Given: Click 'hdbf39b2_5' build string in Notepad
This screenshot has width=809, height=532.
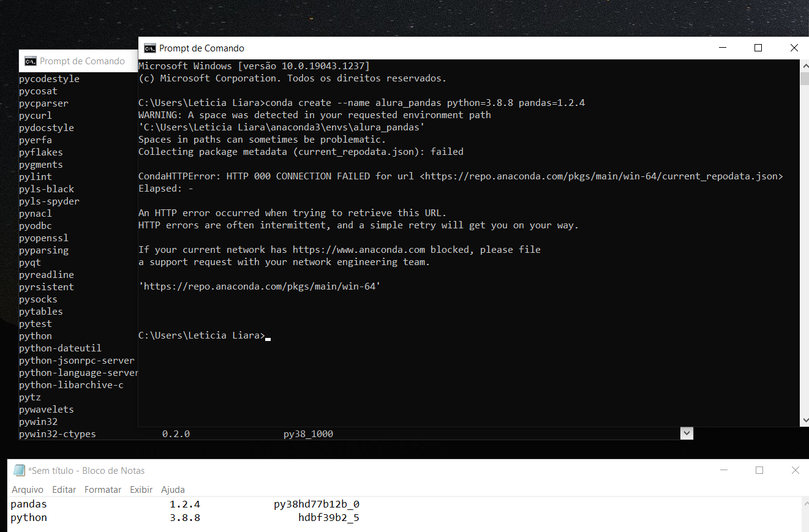Looking at the screenshot, I should click(x=329, y=518).
